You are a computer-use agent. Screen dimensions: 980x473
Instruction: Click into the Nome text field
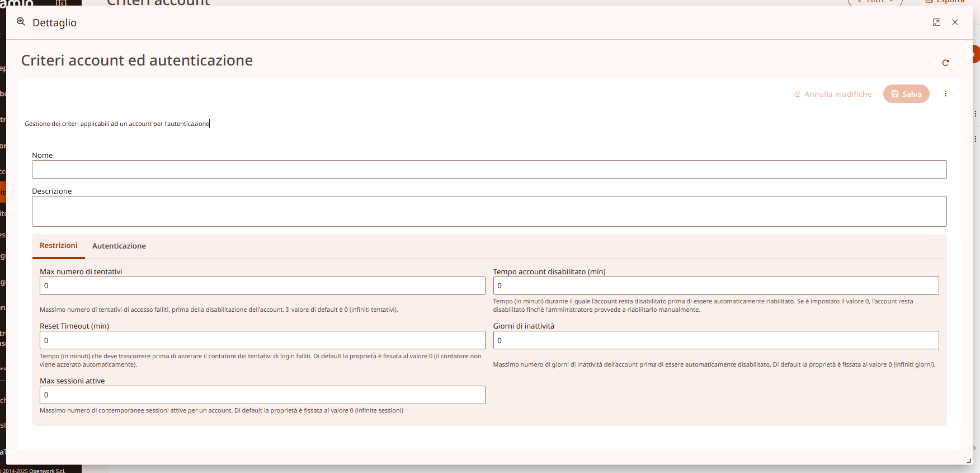[489, 170]
